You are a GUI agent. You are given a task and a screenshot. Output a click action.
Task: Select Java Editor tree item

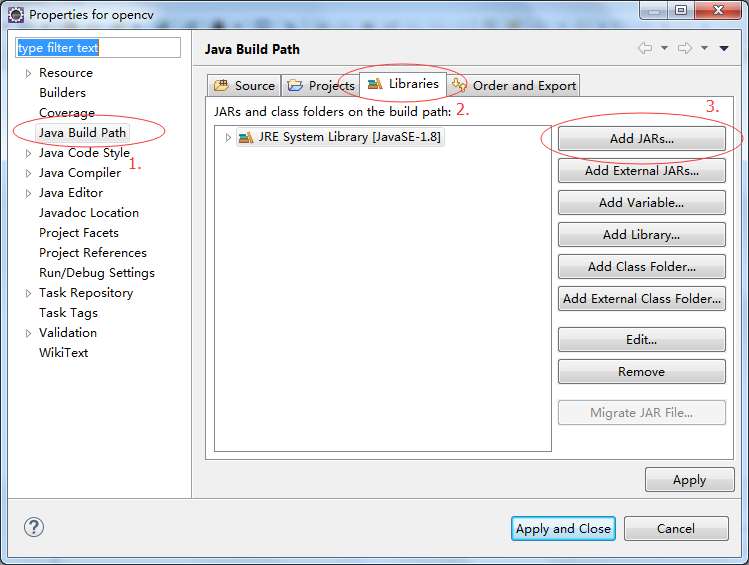(71, 193)
